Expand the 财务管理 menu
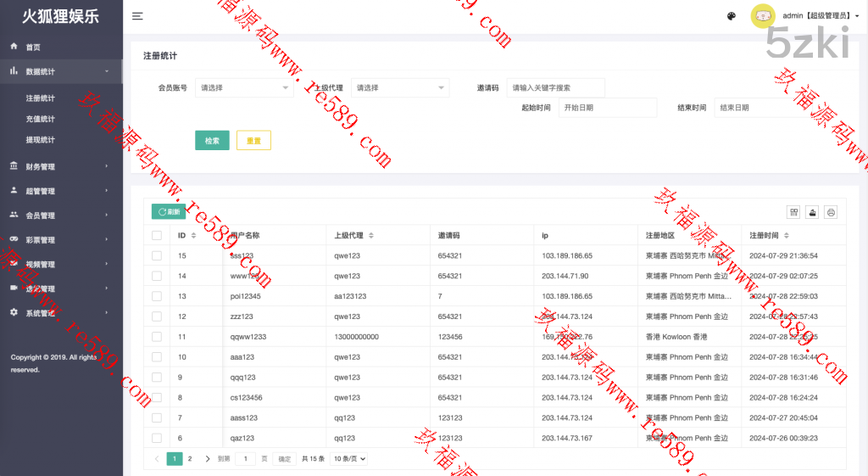 pyautogui.click(x=61, y=167)
